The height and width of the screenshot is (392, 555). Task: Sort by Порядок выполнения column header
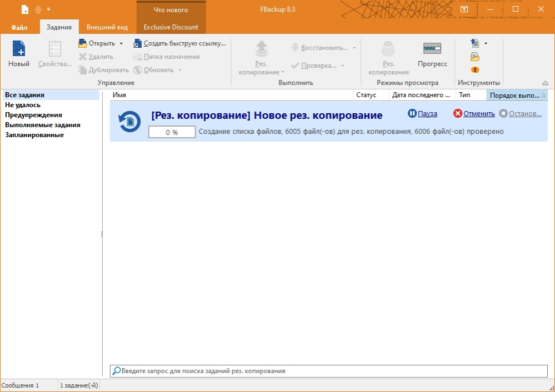517,95
